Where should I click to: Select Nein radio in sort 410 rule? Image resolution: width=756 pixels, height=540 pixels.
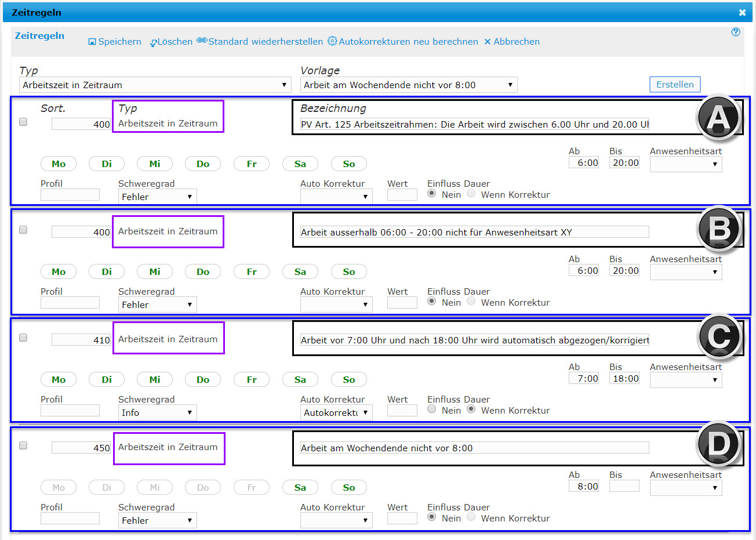pyautogui.click(x=432, y=409)
